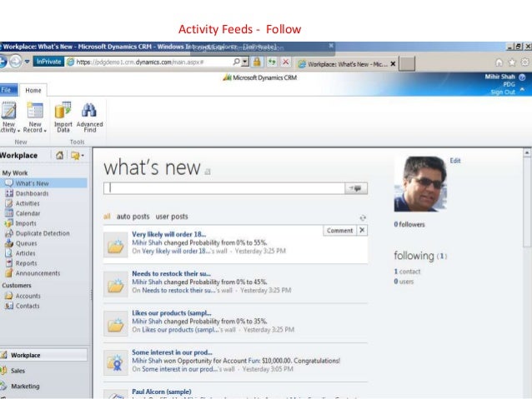Click the profile photo thumbnail

pos(420,184)
